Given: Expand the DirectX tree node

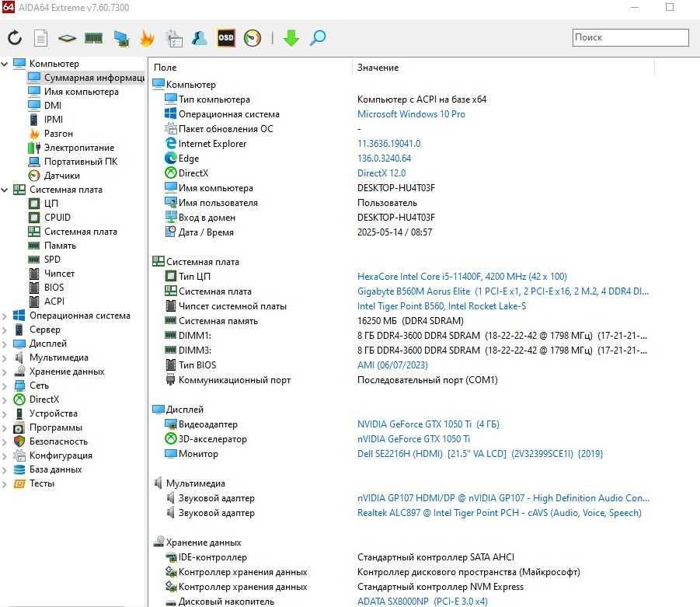Looking at the screenshot, I should click(x=5, y=399).
